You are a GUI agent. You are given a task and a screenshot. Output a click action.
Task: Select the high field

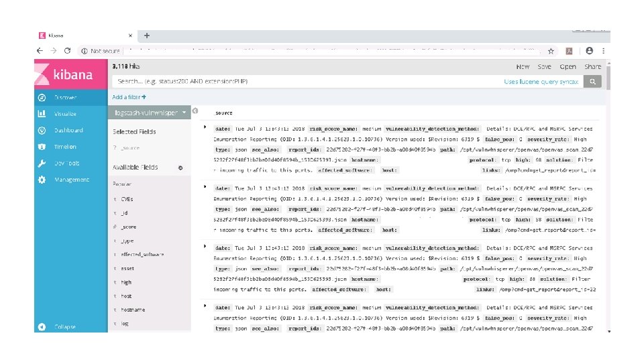(x=126, y=282)
